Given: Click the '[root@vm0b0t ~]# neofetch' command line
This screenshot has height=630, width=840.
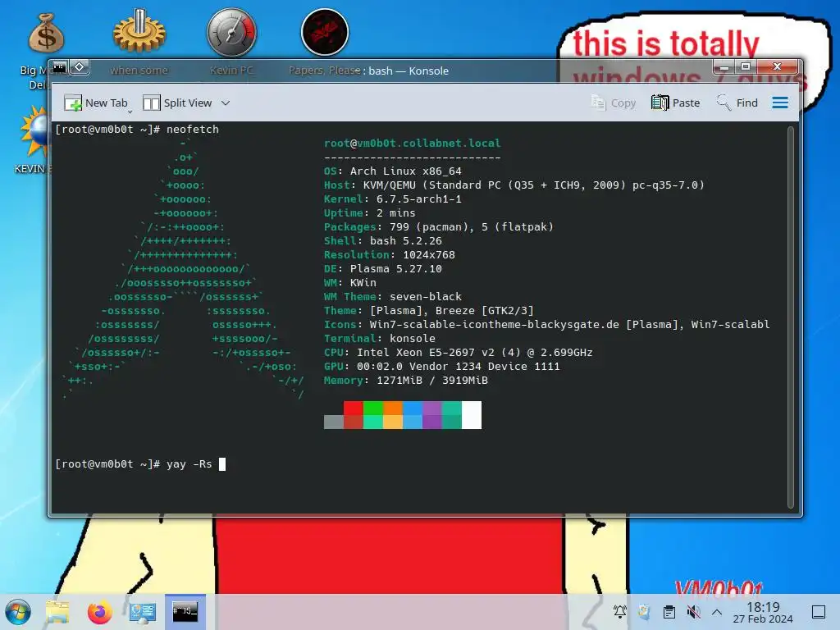Looking at the screenshot, I should (x=137, y=129).
